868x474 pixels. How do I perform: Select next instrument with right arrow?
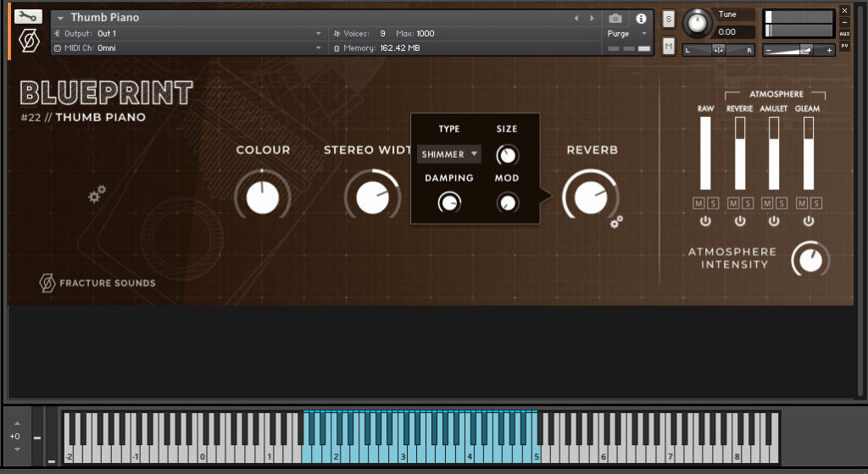point(592,19)
